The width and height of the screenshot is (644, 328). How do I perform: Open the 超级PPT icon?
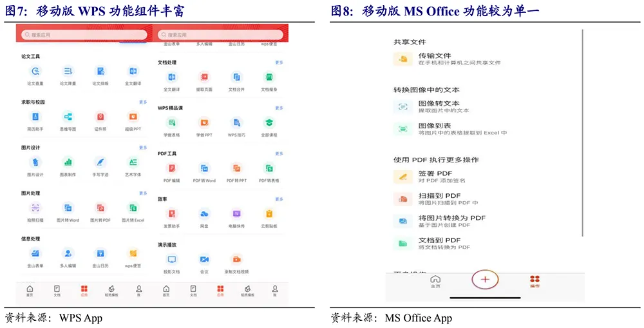click(x=133, y=117)
